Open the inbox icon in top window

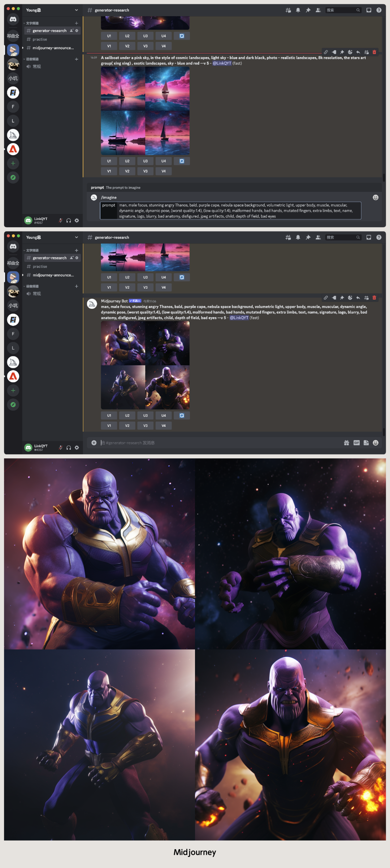click(x=369, y=10)
